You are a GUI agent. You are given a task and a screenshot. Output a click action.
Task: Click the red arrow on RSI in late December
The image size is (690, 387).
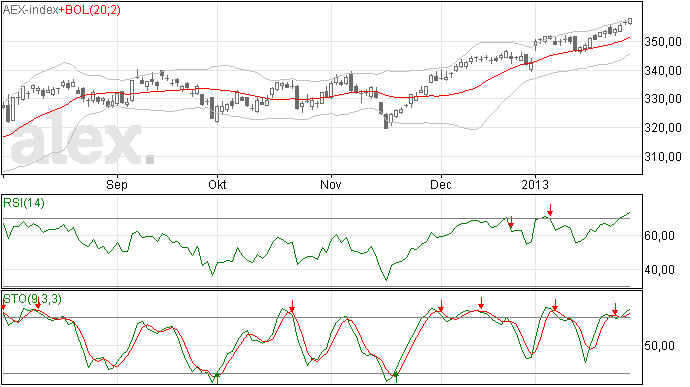(x=511, y=222)
